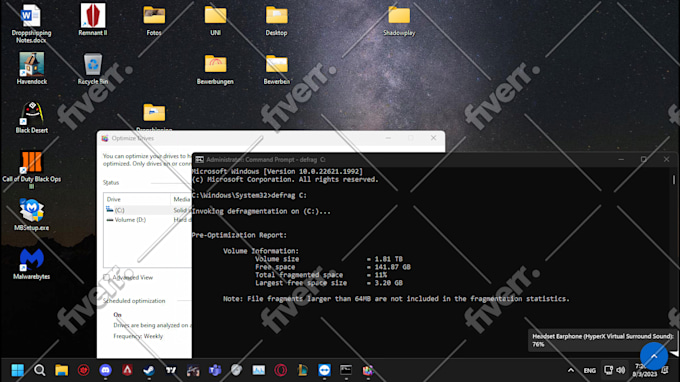Screen dimensions: 680x382
Task: Open the Fotos folder on desktop
Action: click(154, 20)
